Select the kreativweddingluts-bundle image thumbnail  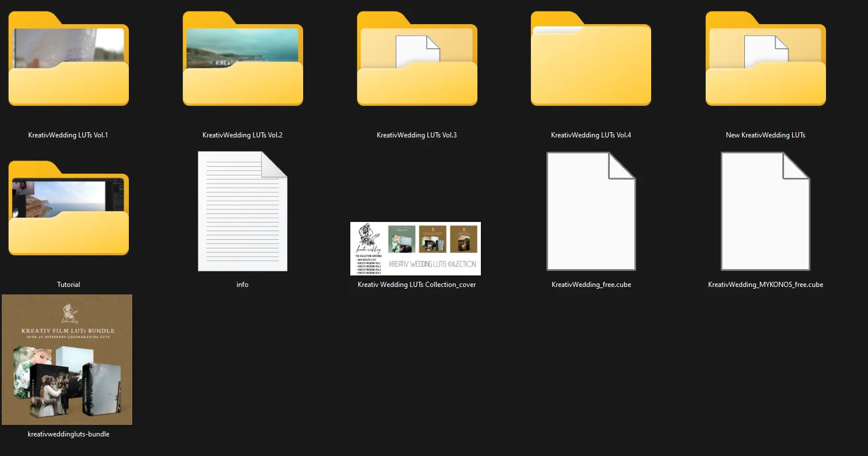(x=67, y=359)
